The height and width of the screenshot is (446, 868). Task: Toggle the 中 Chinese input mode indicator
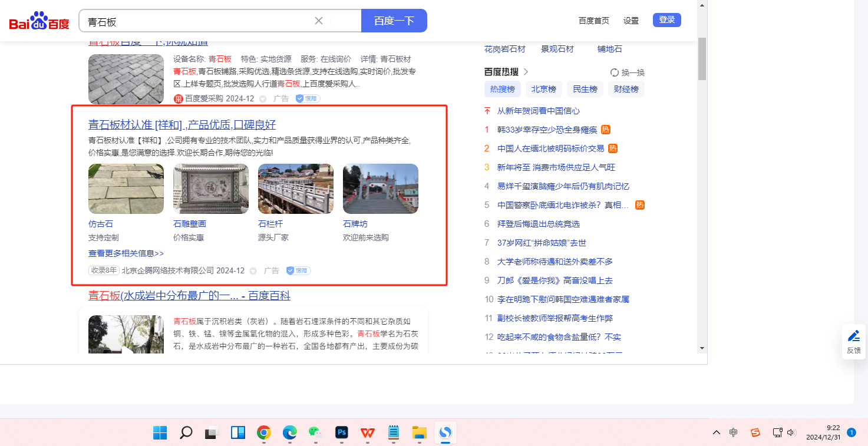(733, 432)
